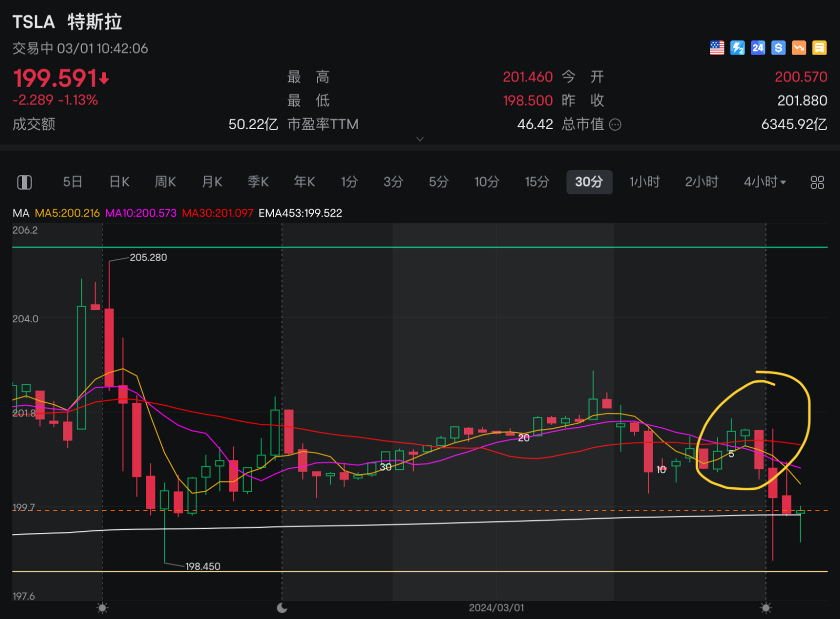Switch to the 1小时 interval
This screenshot has width=840, height=619.
pyautogui.click(x=645, y=182)
